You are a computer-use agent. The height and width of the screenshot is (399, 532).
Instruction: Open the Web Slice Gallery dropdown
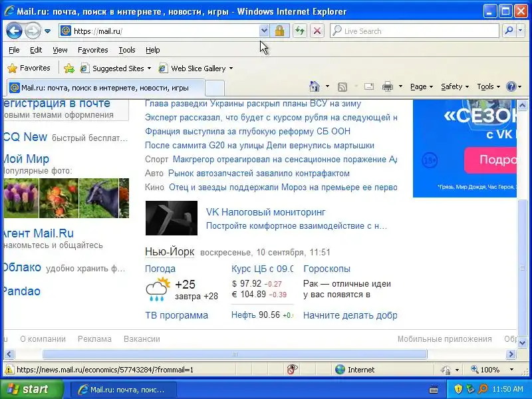[196, 68]
